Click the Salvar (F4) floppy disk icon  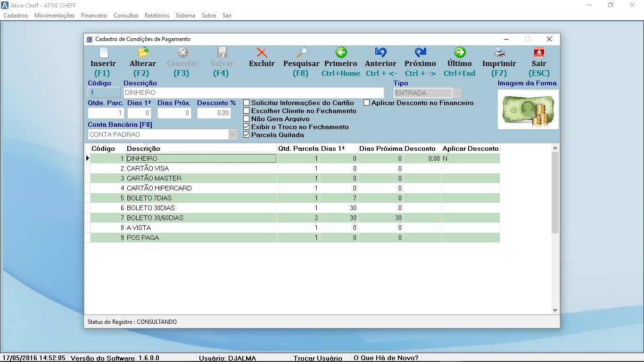pyautogui.click(x=222, y=52)
